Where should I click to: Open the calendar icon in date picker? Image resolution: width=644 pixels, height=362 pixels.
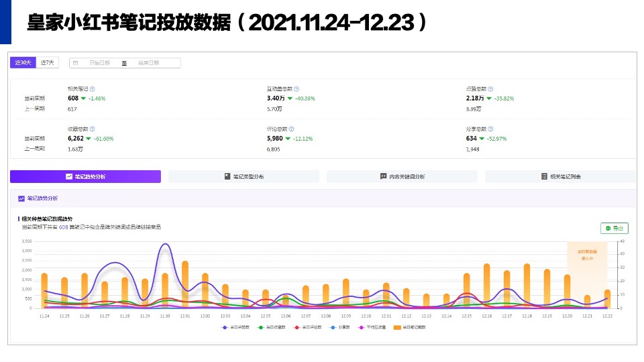(x=76, y=63)
